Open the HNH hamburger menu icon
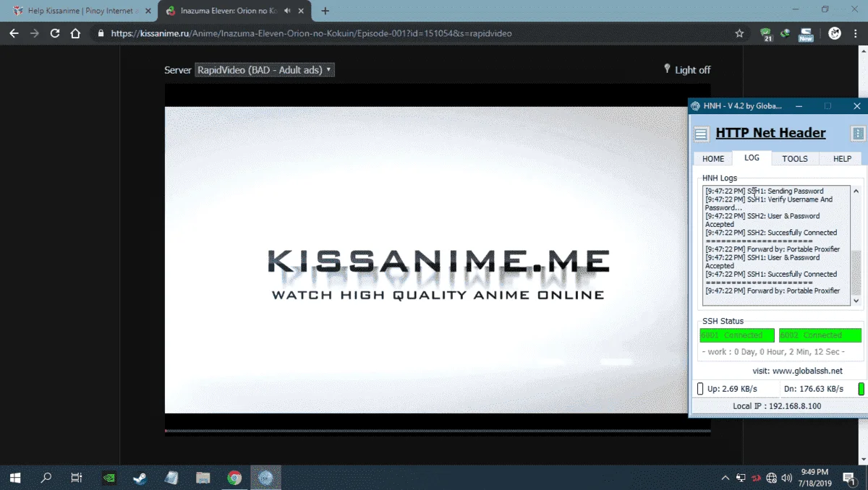 [701, 134]
